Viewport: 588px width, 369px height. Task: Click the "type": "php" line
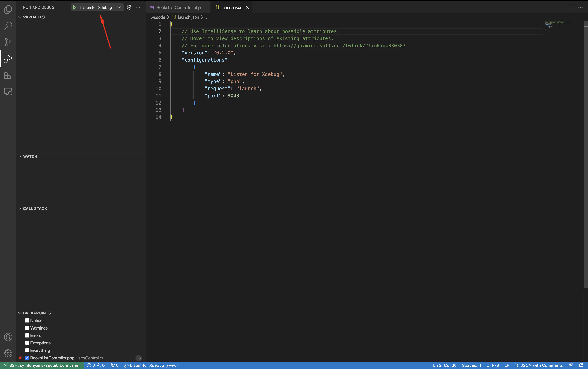pyautogui.click(x=225, y=81)
